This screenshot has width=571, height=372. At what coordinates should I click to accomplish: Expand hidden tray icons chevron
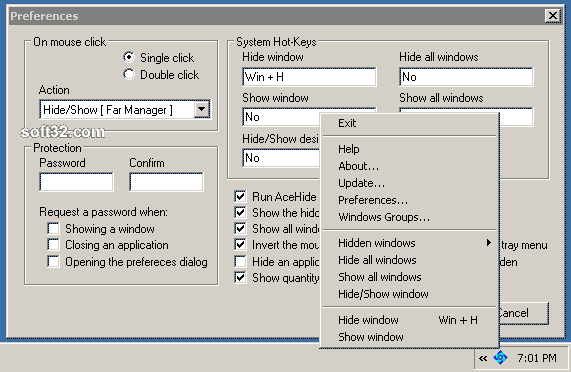483,358
